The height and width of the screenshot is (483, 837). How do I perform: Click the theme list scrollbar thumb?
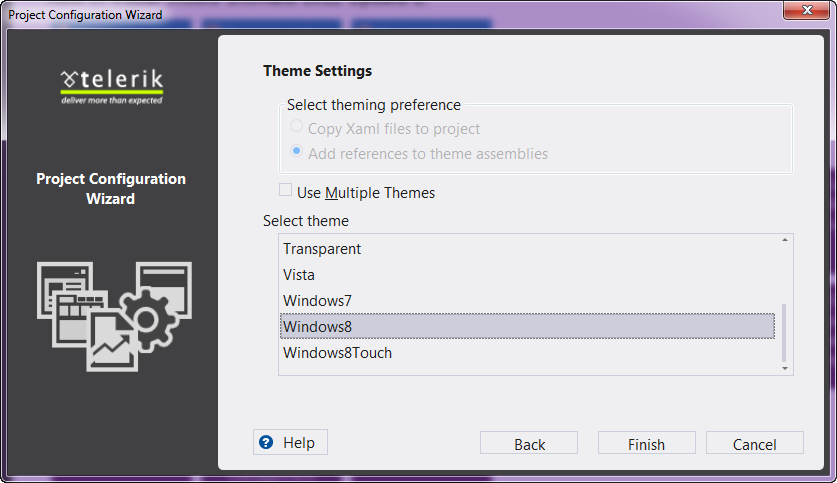(x=784, y=334)
